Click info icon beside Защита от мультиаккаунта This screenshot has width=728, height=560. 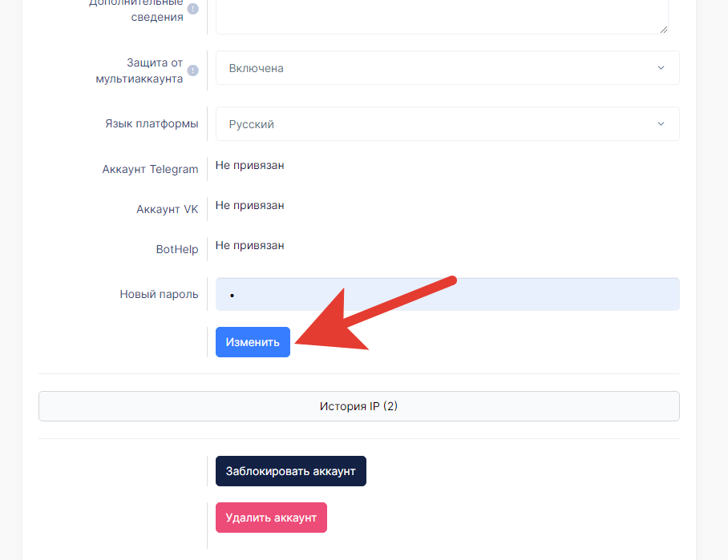tap(192, 71)
